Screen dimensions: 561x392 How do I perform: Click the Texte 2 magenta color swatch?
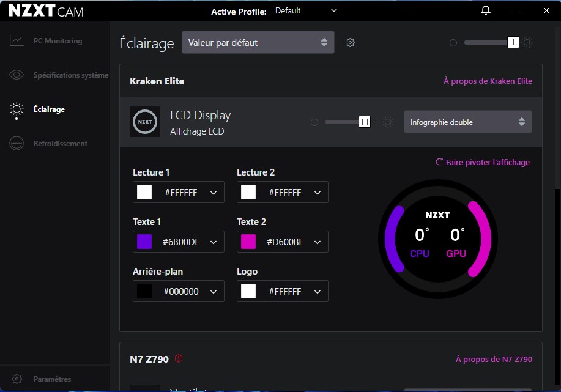(x=248, y=242)
